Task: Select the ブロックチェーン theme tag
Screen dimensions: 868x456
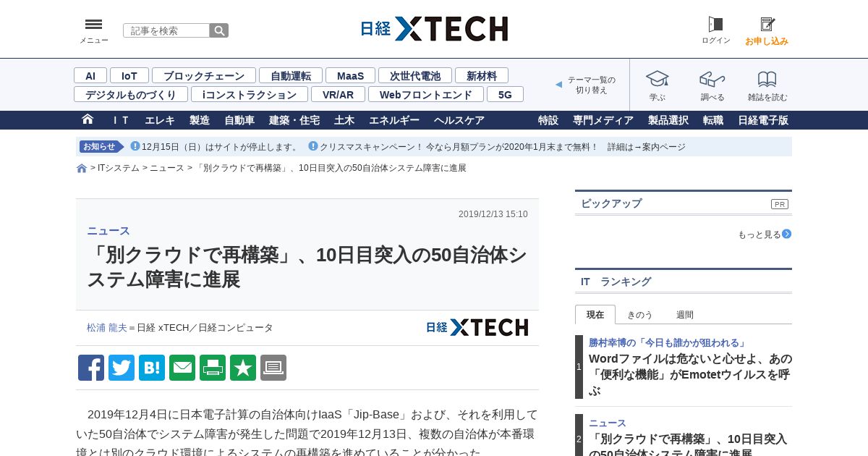Action: pyautogui.click(x=204, y=75)
